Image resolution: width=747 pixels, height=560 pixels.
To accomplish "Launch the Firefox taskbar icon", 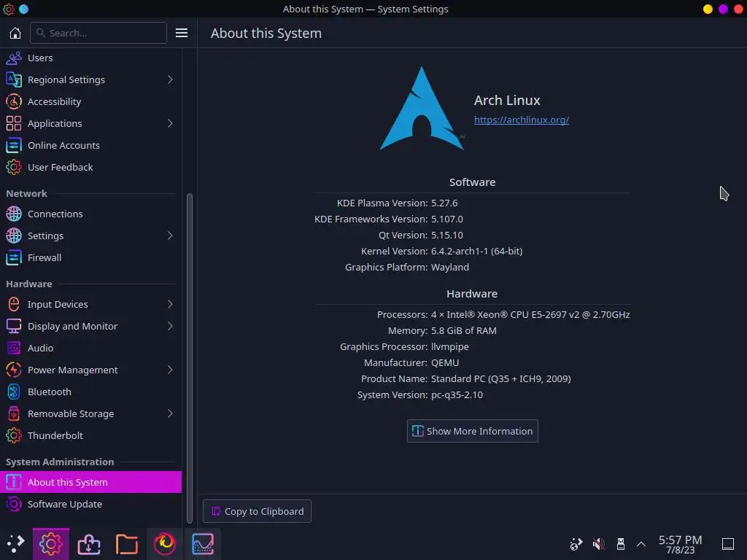I will point(164,544).
